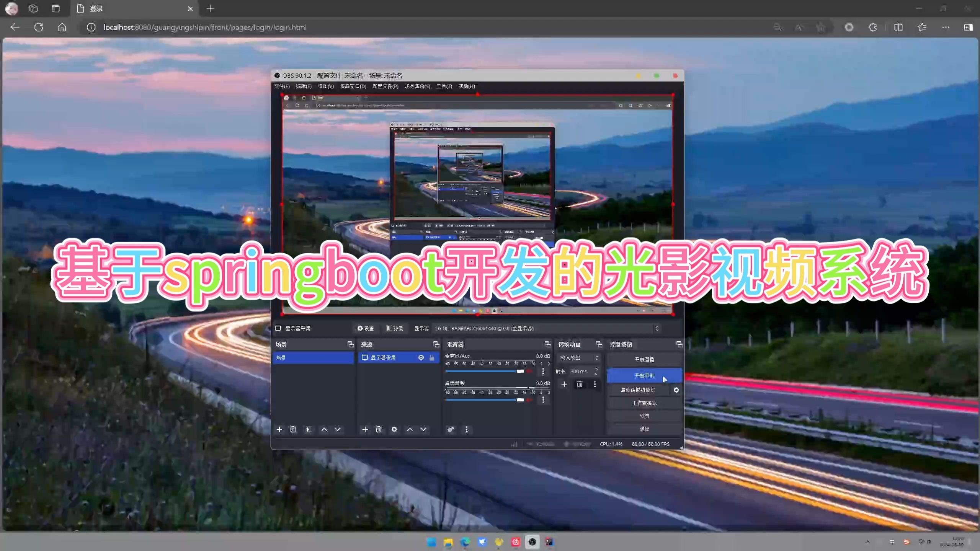Screen dimensions: 980x551
Task: Delete the scene transition with trash icon
Action: click(580, 384)
